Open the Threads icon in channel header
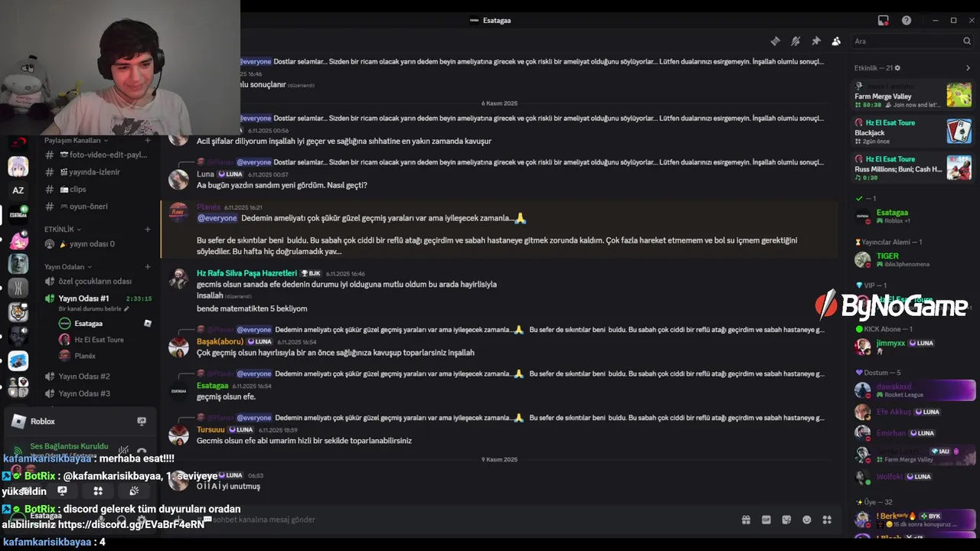Screen dimensions: 980x551 pyautogui.click(x=775, y=41)
